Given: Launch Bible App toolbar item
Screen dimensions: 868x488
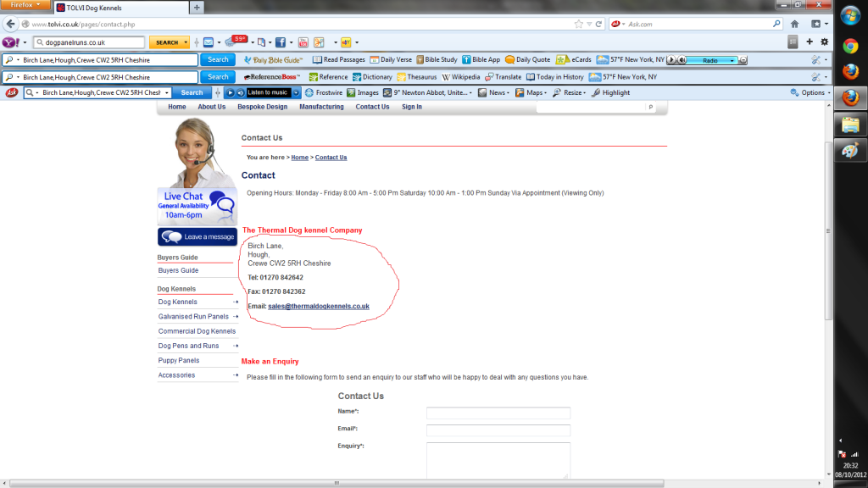Looking at the screenshot, I should pyautogui.click(x=481, y=60).
